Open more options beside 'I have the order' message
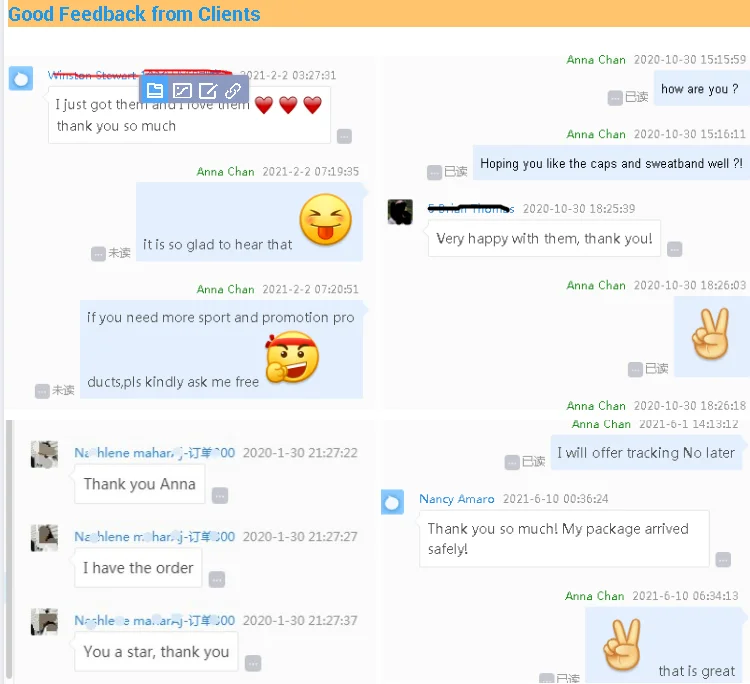 coord(217,580)
